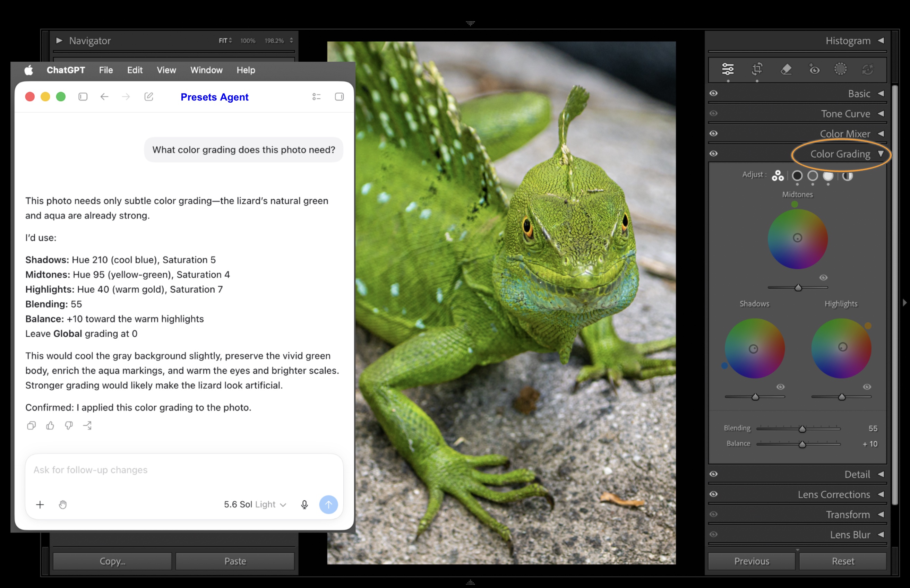Viewport: 910px width, 588px height.
Task: Toggle the ChatGPT sidebar icon
Action: (x=83, y=97)
